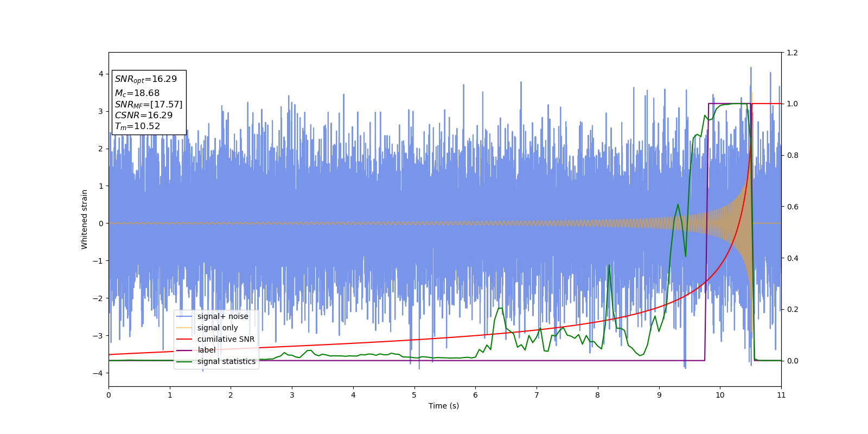Screen dimensions: 868x434
Task: Click the 'cumilative SNR' legend label
Action: (226, 339)
